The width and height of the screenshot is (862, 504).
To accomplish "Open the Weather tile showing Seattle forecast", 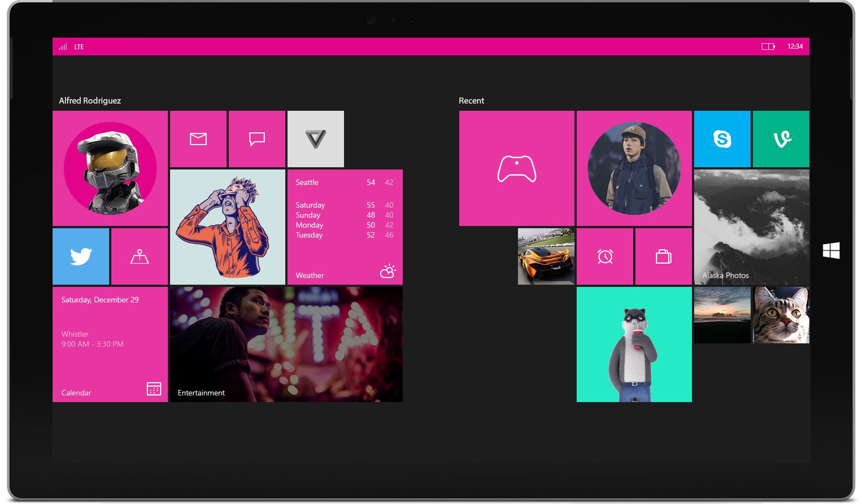I will pyautogui.click(x=345, y=227).
